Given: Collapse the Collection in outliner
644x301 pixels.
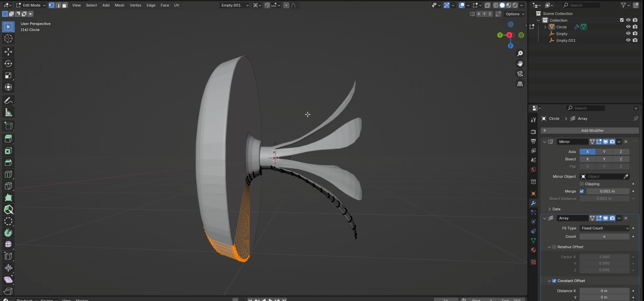Looking at the screenshot, I should click(x=539, y=20).
